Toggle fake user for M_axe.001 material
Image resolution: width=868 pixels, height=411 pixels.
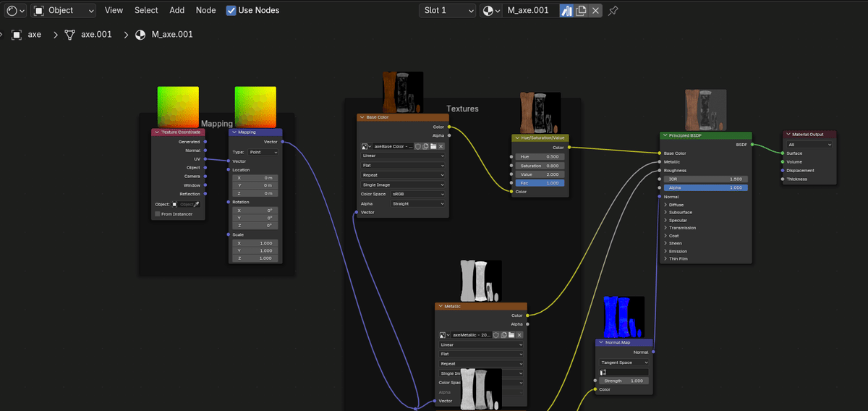click(567, 10)
